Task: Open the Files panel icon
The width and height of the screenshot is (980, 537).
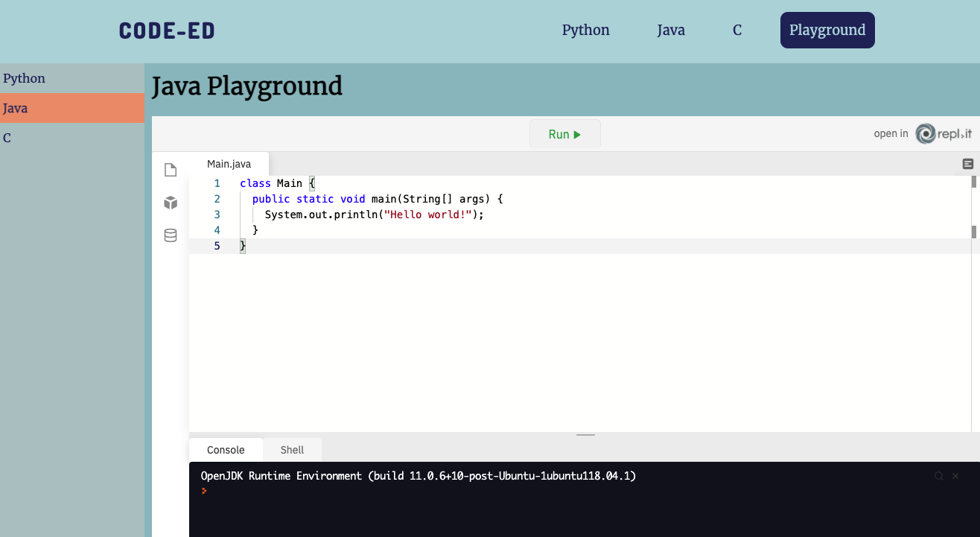Action: coord(171,170)
